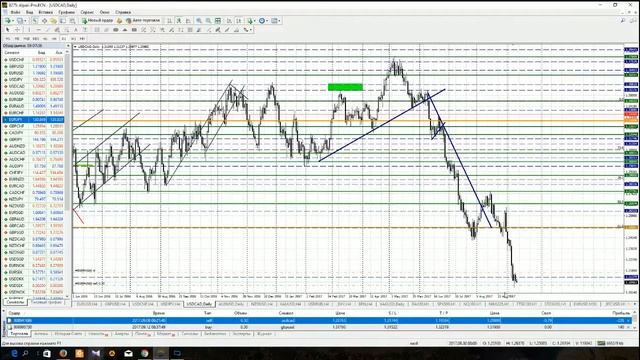Select the first open order row
This screenshot has width=640, height=360.
click(x=320, y=320)
